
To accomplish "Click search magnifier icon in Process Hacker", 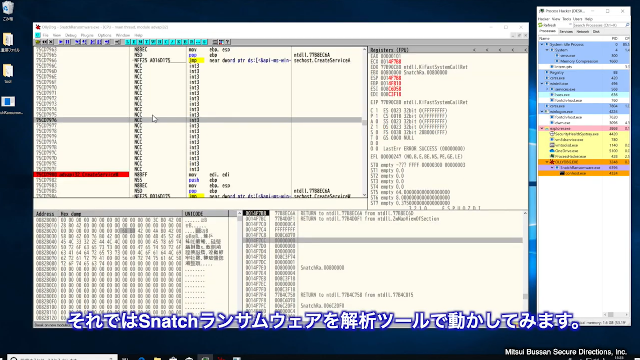I will click(x=627, y=25).
